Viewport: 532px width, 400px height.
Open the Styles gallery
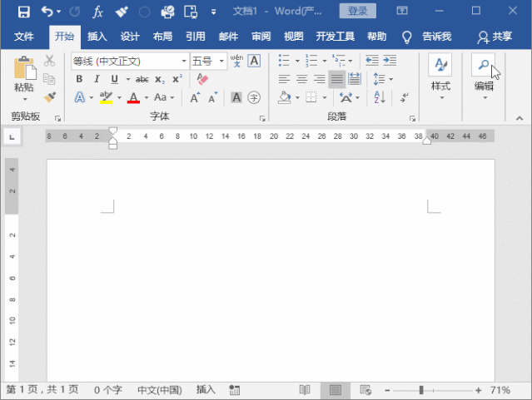click(x=440, y=77)
